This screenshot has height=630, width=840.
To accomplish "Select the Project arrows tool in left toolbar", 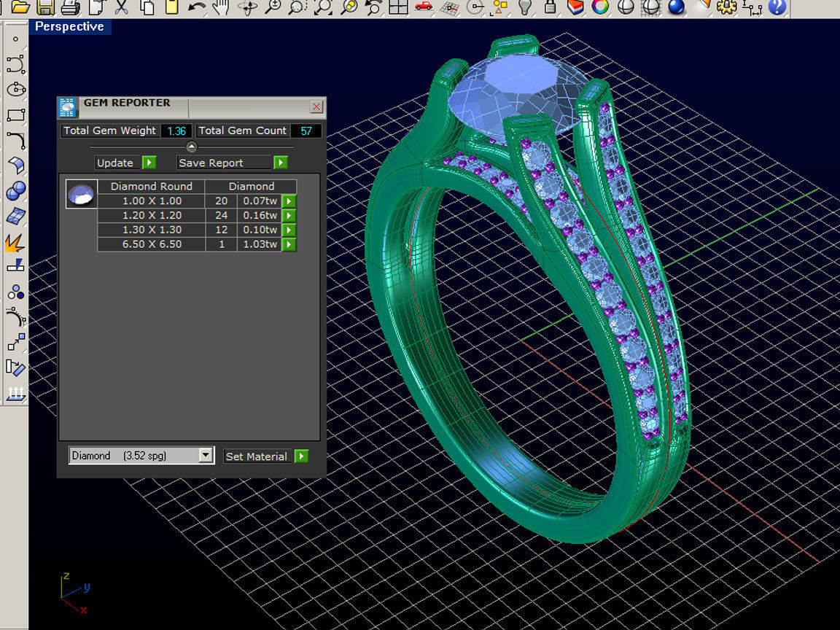I will [15, 393].
